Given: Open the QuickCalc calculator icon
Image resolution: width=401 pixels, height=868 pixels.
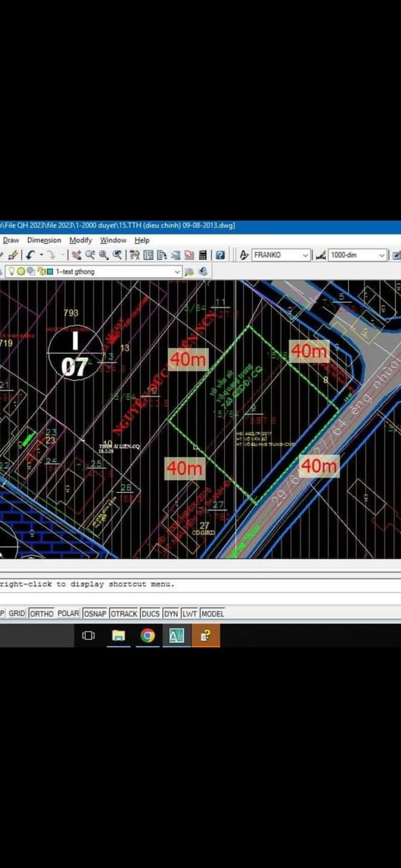Looking at the screenshot, I should click(x=203, y=255).
